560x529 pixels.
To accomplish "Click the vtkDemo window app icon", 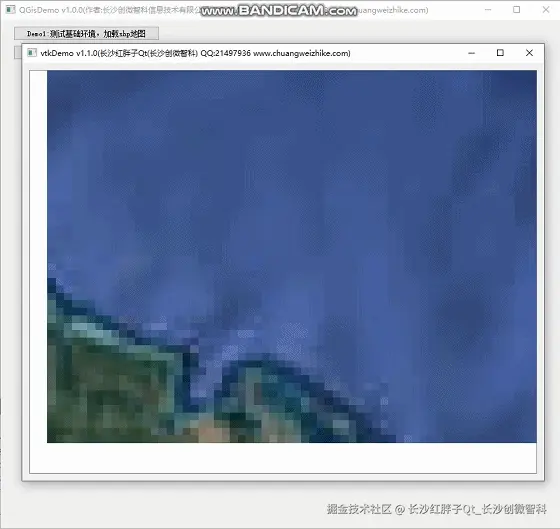I will pos(32,53).
